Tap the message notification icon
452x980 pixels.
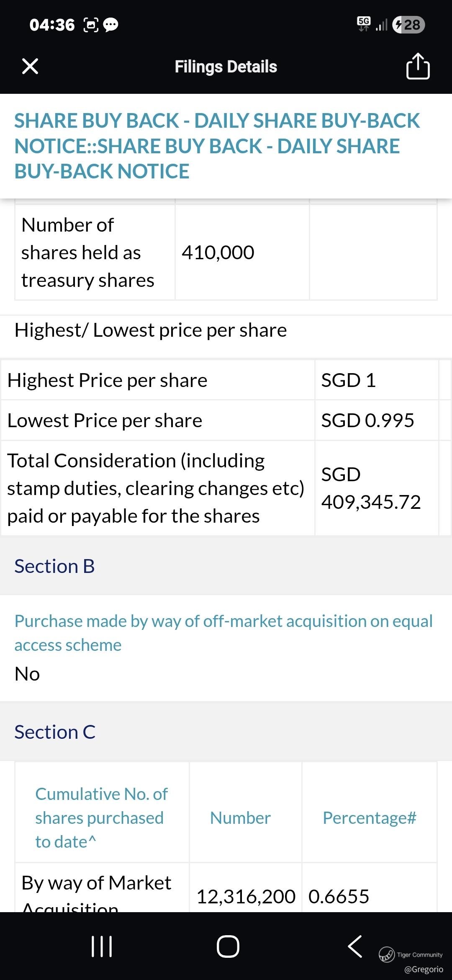point(110,25)
